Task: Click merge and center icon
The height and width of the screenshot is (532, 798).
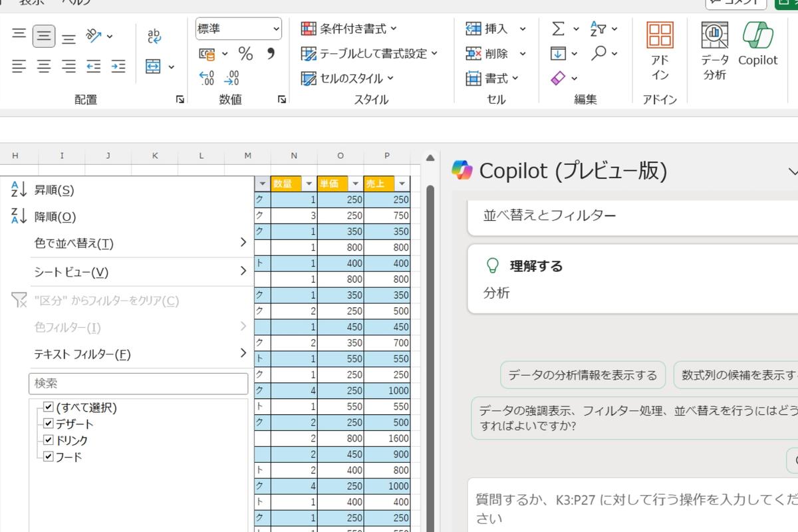Action: click(154, 66)
